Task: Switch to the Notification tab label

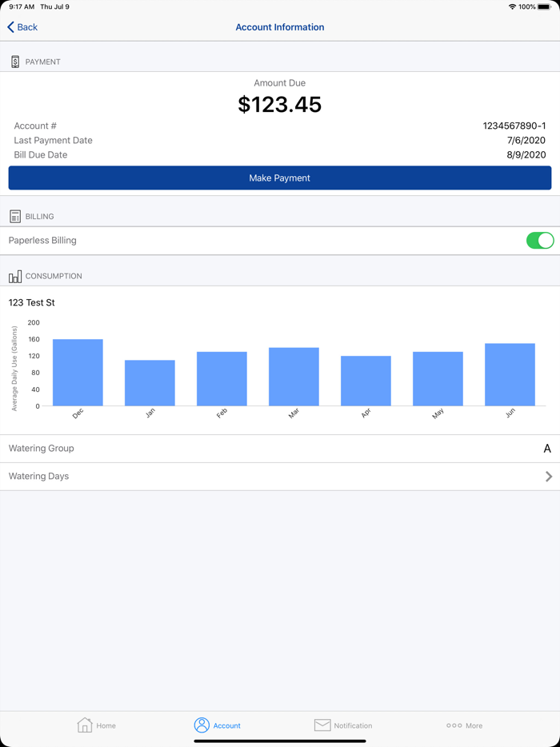Action: click(353, 725)
